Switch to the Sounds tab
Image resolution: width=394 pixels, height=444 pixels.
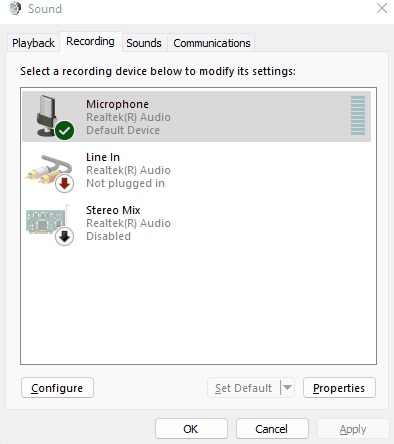[x=144, y=43]
